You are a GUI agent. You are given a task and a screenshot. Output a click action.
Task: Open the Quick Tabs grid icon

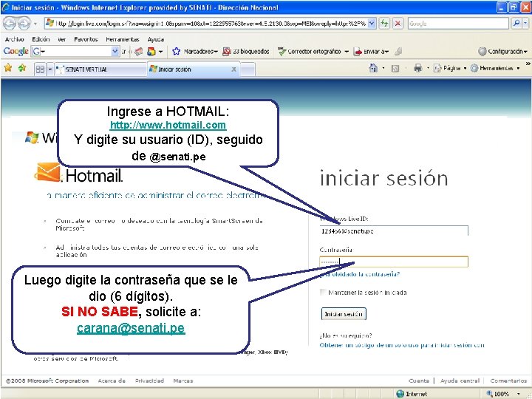[x=40, y=69]
